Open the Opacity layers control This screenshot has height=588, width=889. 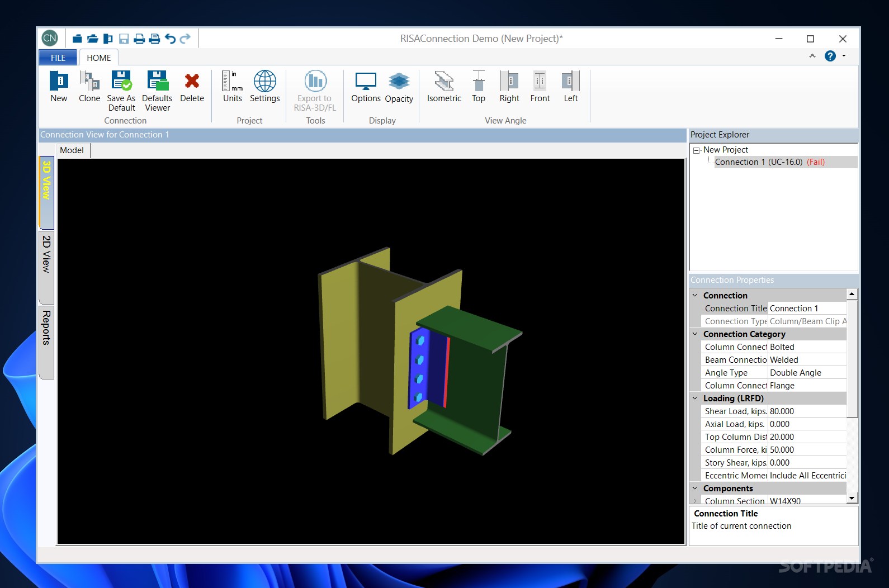pyautogui.click(x=399, y=87)
